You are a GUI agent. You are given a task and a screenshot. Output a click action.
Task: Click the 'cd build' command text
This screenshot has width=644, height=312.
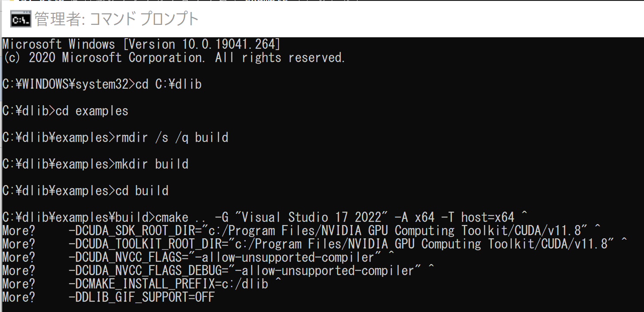click(x=142, y=191)
